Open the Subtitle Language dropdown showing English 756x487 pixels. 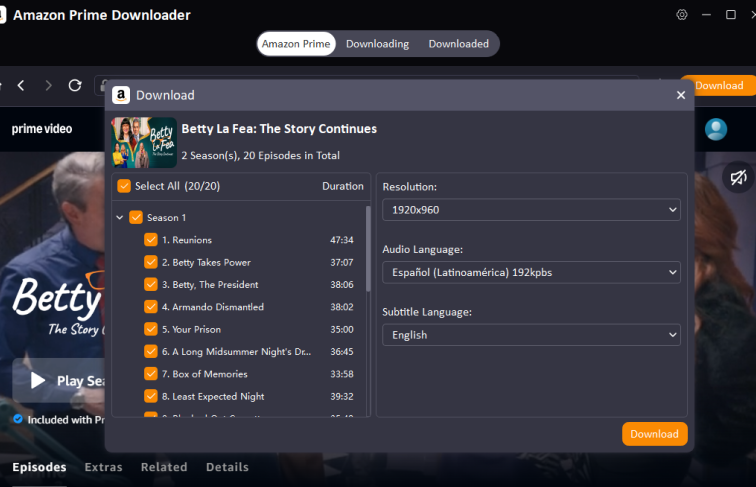(531, 335)
